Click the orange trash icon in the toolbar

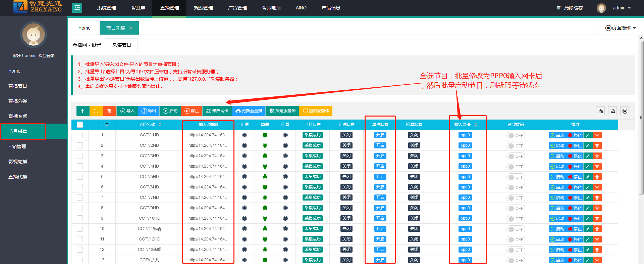[x=109, y=111]
